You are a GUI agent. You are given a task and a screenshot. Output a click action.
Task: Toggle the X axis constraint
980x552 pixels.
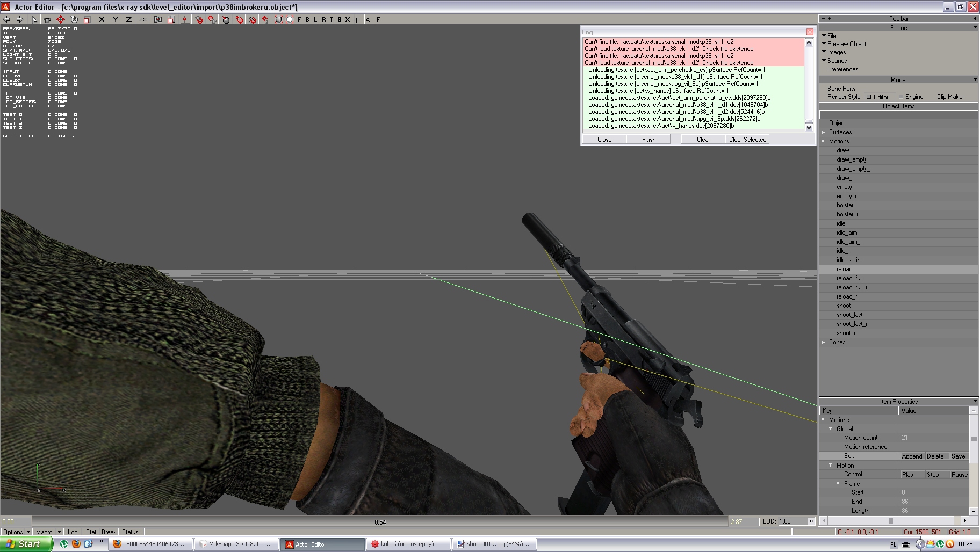(x=102, y=19)
